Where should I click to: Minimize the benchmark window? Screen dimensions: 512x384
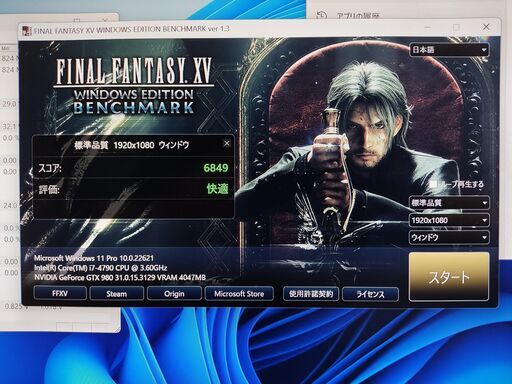click(428, 27)
